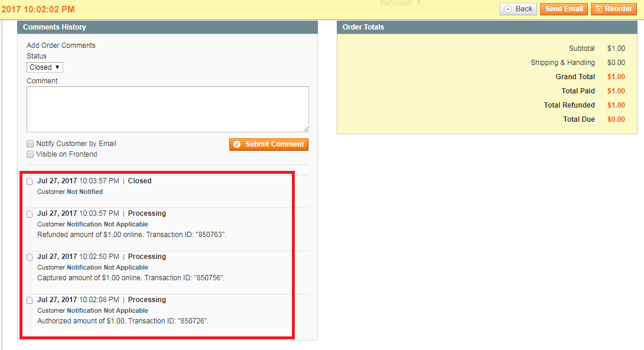Click the note icon beside the Refunded comment
644x350 pixels.
[30, 214]
